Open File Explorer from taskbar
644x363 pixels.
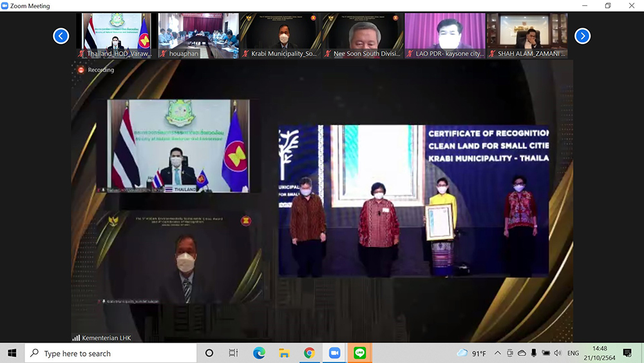284,353
